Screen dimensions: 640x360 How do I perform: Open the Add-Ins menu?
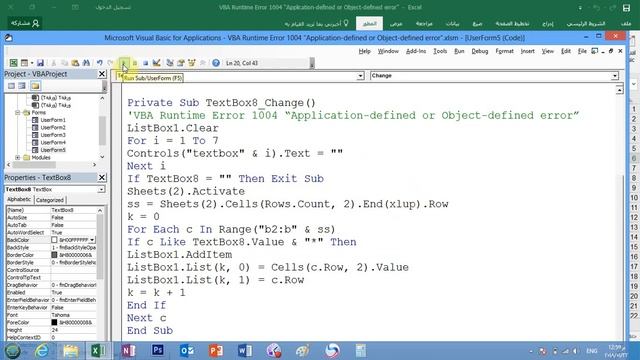(416, 51)
